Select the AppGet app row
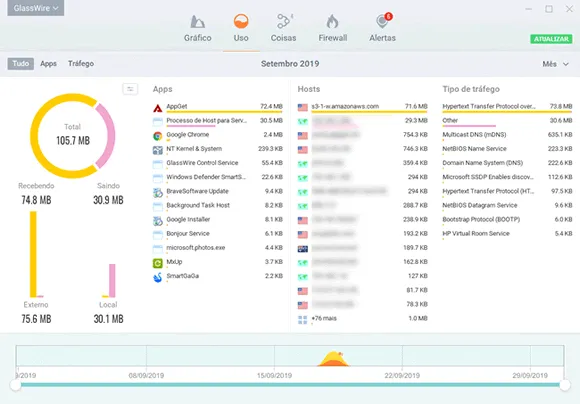 click(x=218, y=108)
